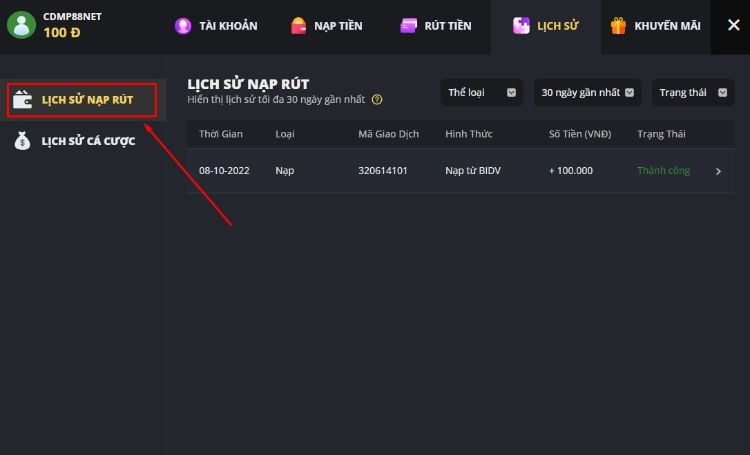
Task: Click the purple Tài Khoản account icon
Action: tap(183, 26)
